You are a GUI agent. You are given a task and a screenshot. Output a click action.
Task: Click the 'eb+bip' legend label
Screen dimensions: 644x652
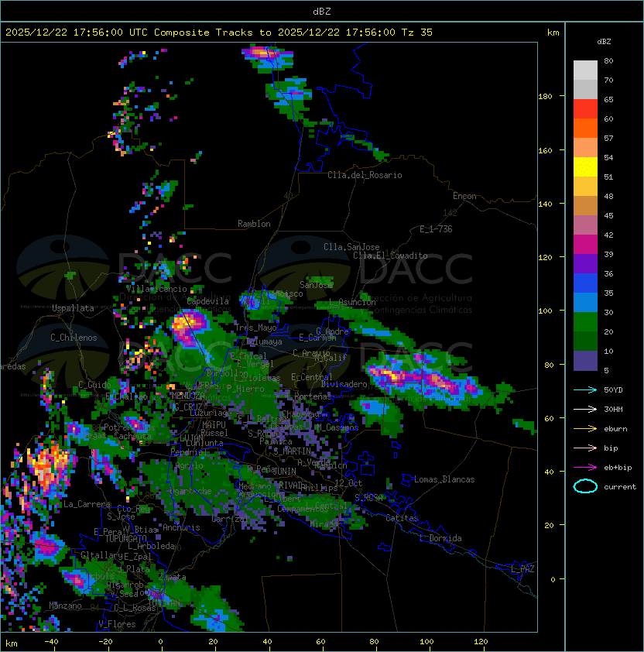pyautogui.click(x=618, y=468)
